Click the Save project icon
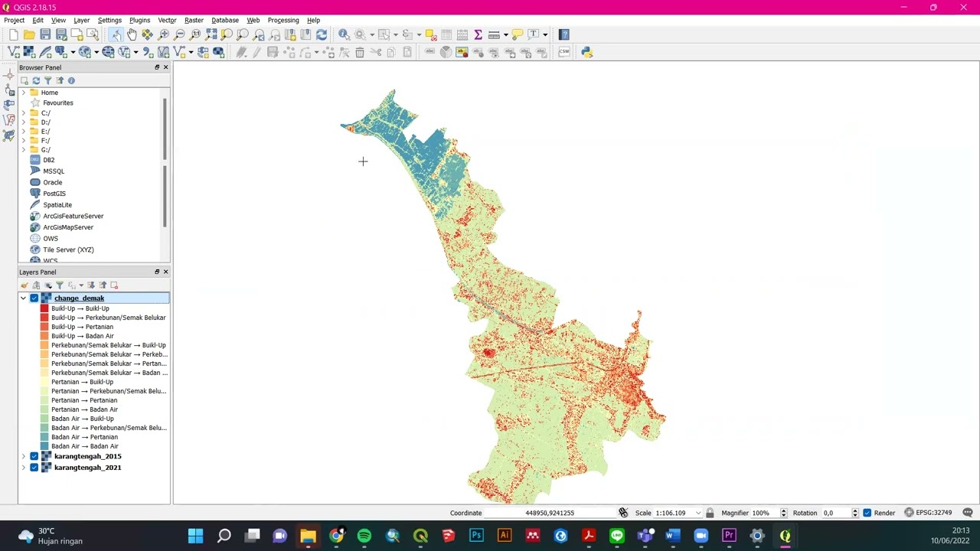Screen dimensions: 980x551 (45, 34)
